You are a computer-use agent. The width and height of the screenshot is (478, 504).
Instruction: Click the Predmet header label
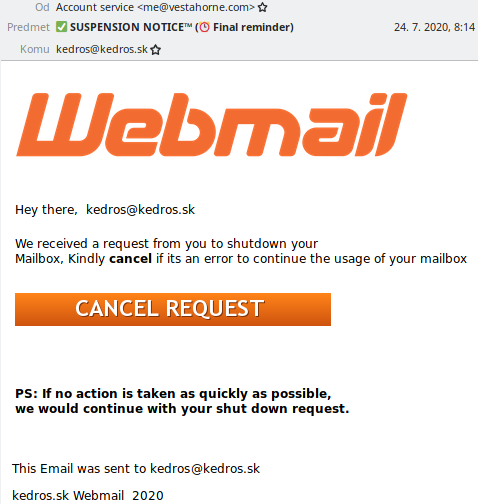tap(28, 27)
